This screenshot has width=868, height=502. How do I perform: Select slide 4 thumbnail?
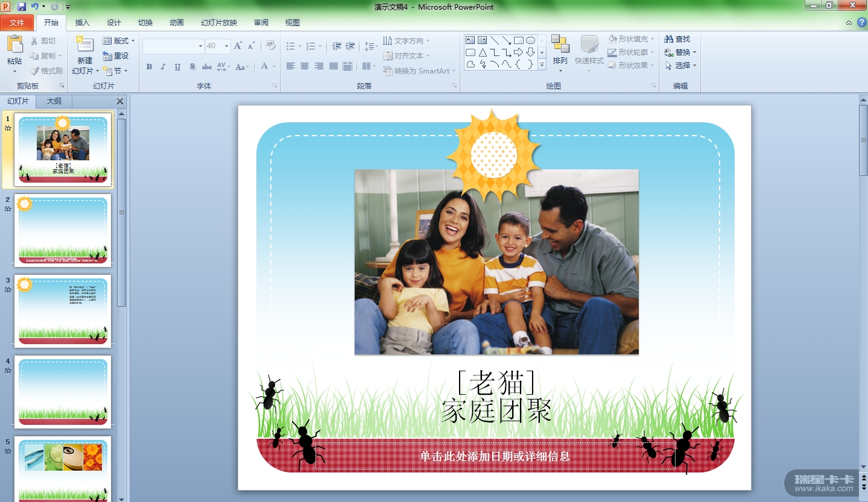tap(63, 392)
